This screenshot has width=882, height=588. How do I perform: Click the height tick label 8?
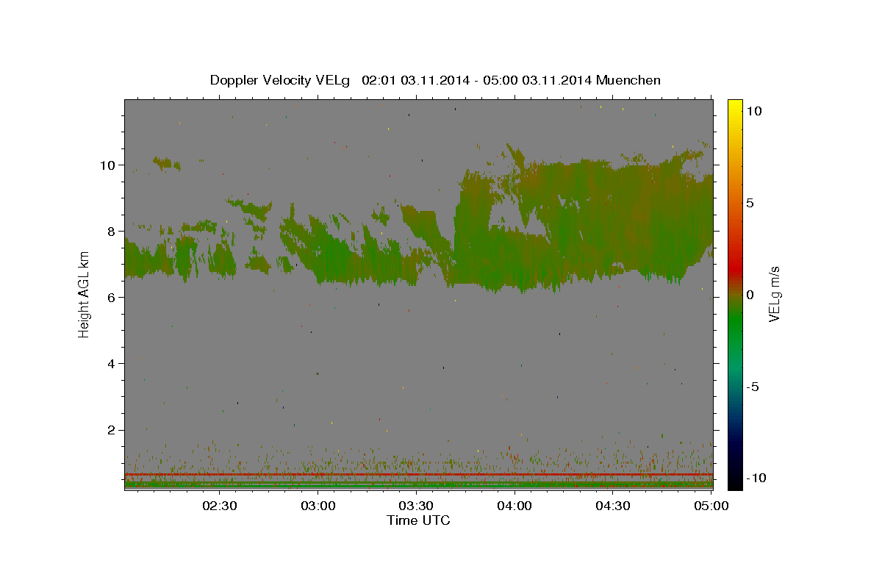pos(111,231)
